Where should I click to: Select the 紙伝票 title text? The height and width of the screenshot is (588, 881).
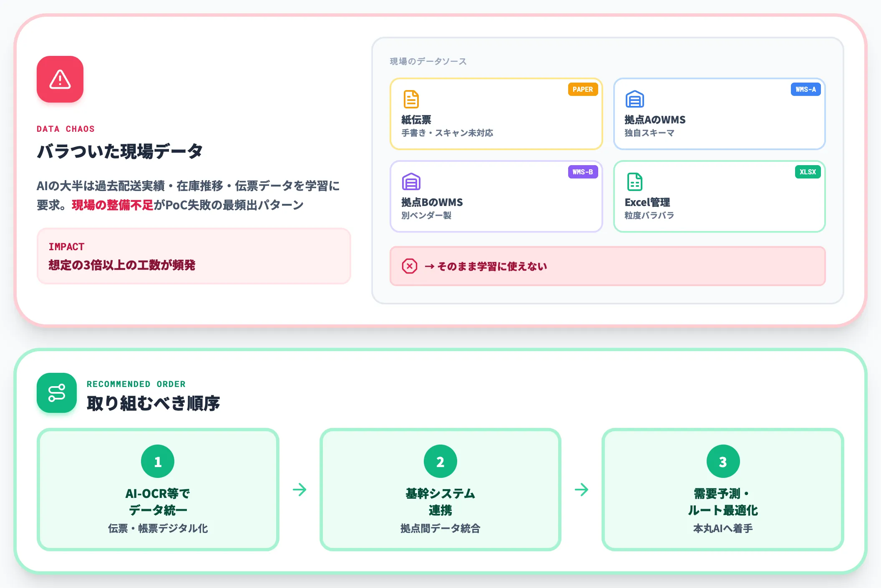(416, 120)
